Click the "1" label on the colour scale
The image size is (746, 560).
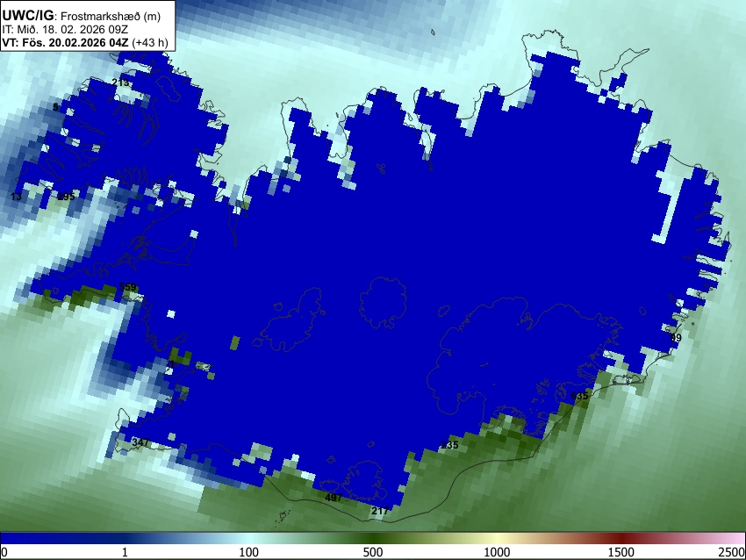pos(126,552)
